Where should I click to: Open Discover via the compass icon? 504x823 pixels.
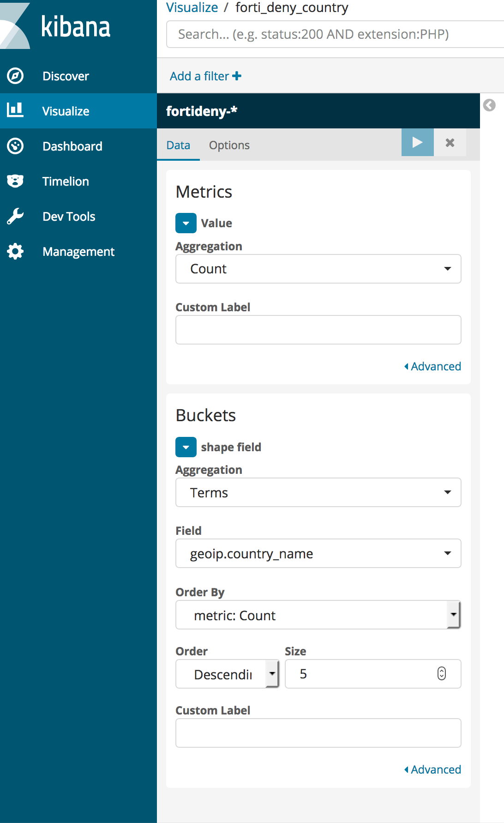(15, 76)
